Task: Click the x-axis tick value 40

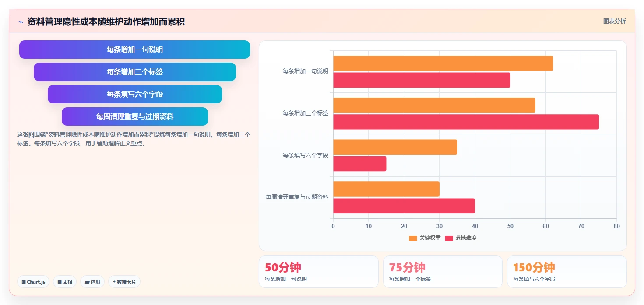Action: (475, 226)
